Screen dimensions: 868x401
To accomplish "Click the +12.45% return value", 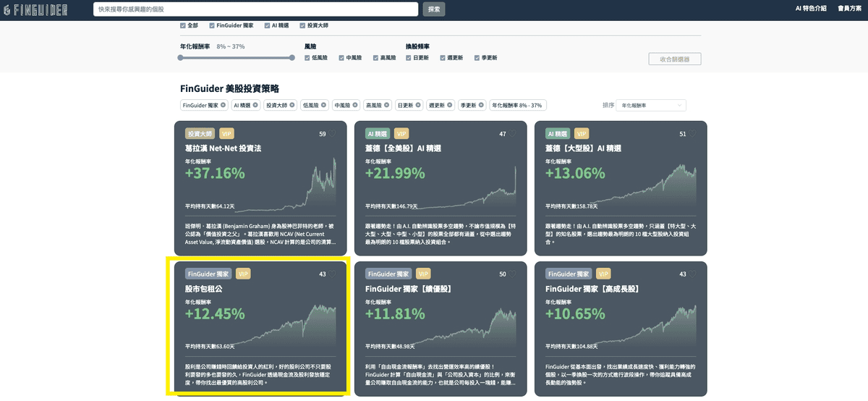I will point(215,314).
